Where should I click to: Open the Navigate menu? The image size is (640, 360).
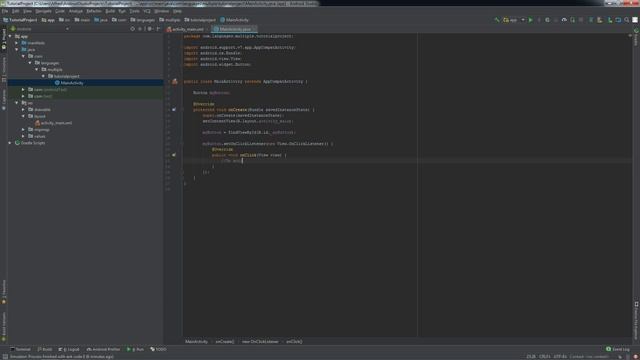[43, 11]
